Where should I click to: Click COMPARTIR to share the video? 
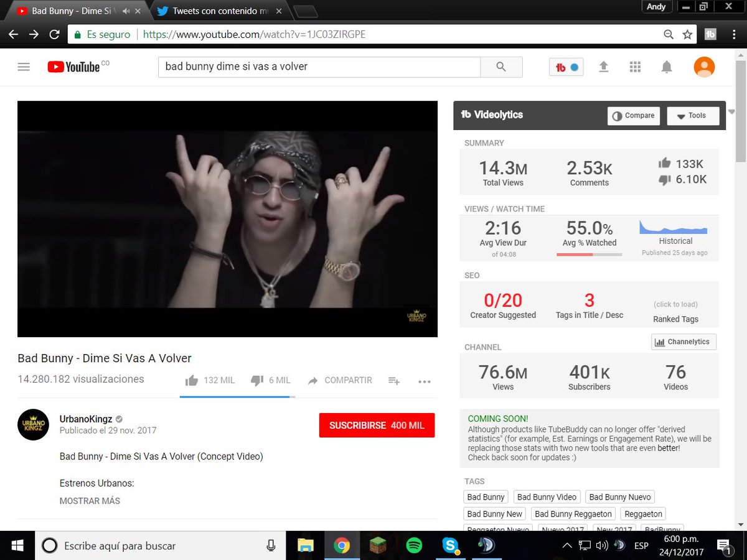point(340,380)
